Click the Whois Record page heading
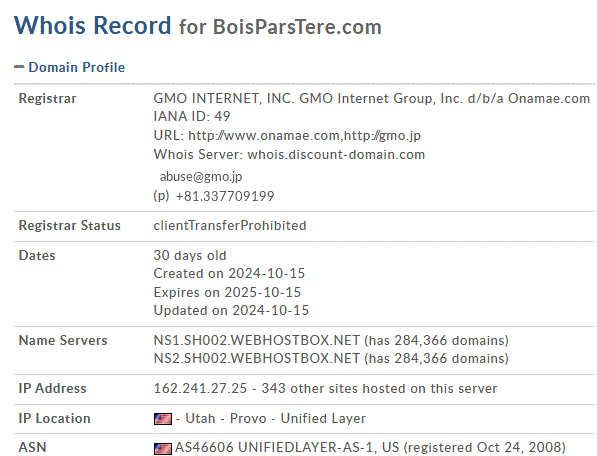The width and height of the screenshot is (597, 456). 93,26
